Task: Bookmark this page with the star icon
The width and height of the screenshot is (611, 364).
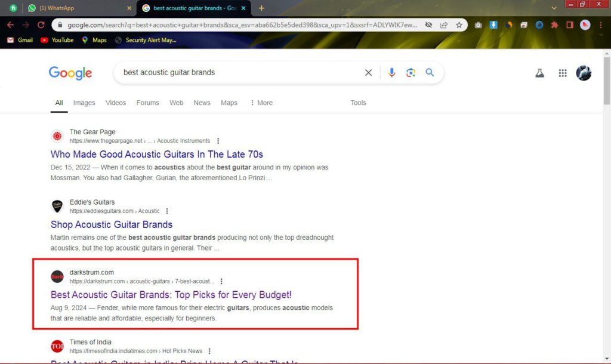Action: (x=459, y=25)
